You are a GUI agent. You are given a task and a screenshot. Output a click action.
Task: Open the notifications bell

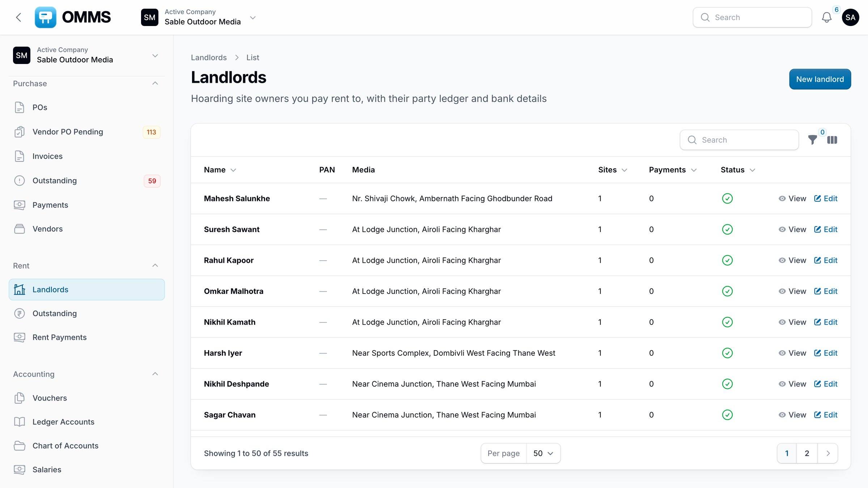pyautogui.click(x=826, y=17)
